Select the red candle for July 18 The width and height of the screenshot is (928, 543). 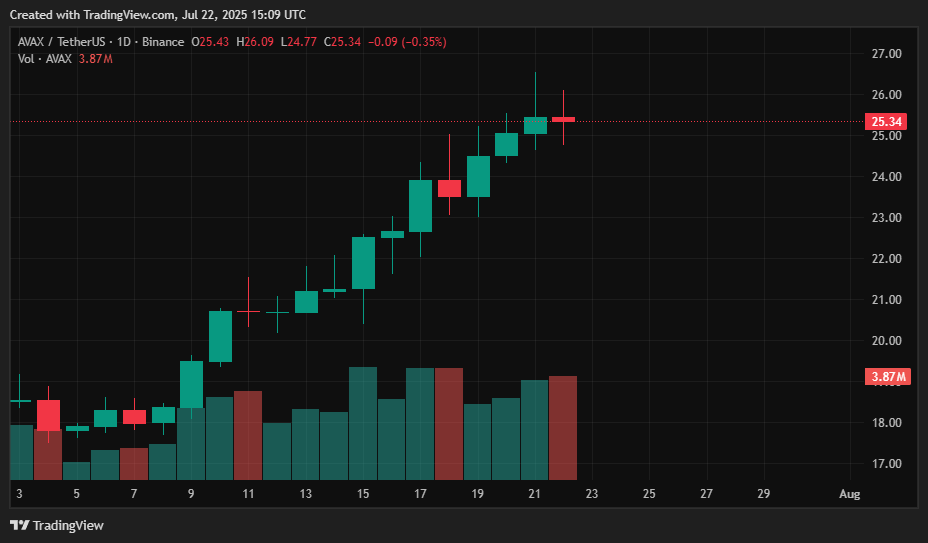(x=449, y=188)
